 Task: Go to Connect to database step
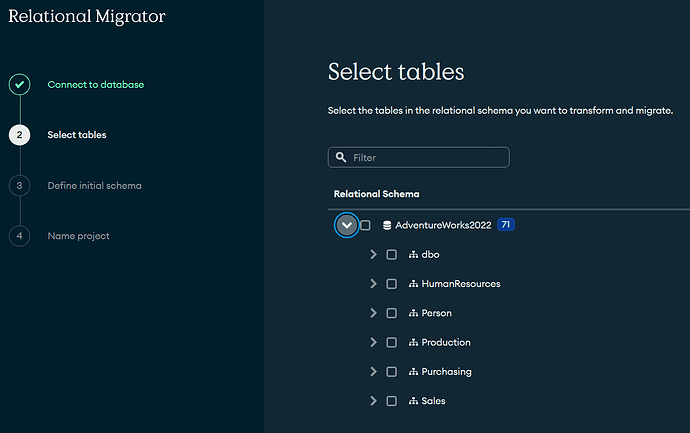pyautogui.click(x=95, y=85)
